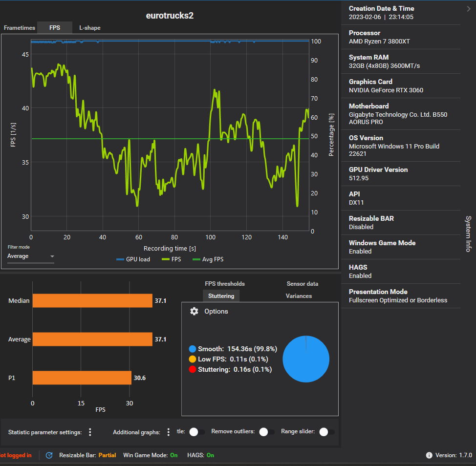Click the Not logged in status
The image size is (476, 466).
16,455
